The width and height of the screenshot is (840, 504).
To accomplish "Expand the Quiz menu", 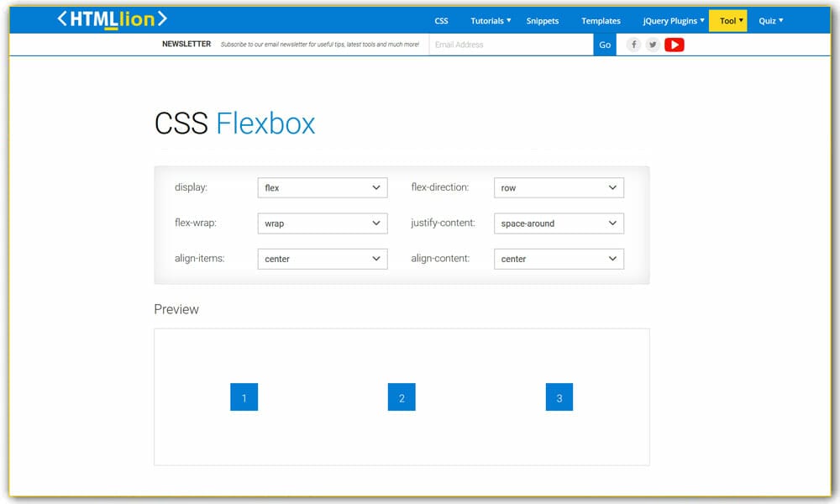I will point(769,20).
